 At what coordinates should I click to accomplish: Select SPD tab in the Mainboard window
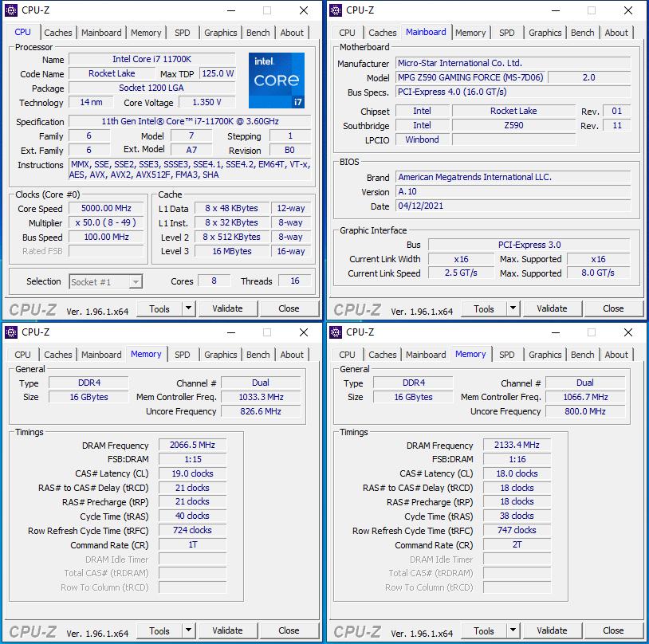(506, 33)
